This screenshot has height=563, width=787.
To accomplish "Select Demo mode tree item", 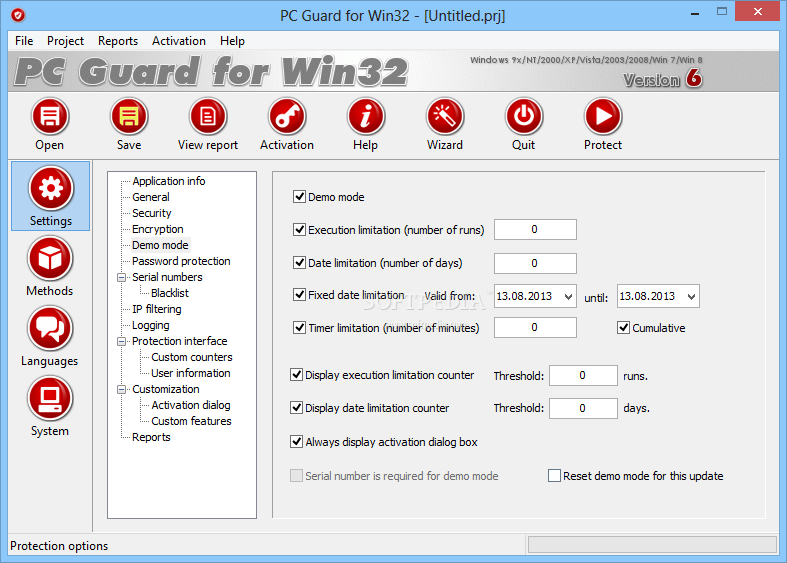I will coord(160,245).
